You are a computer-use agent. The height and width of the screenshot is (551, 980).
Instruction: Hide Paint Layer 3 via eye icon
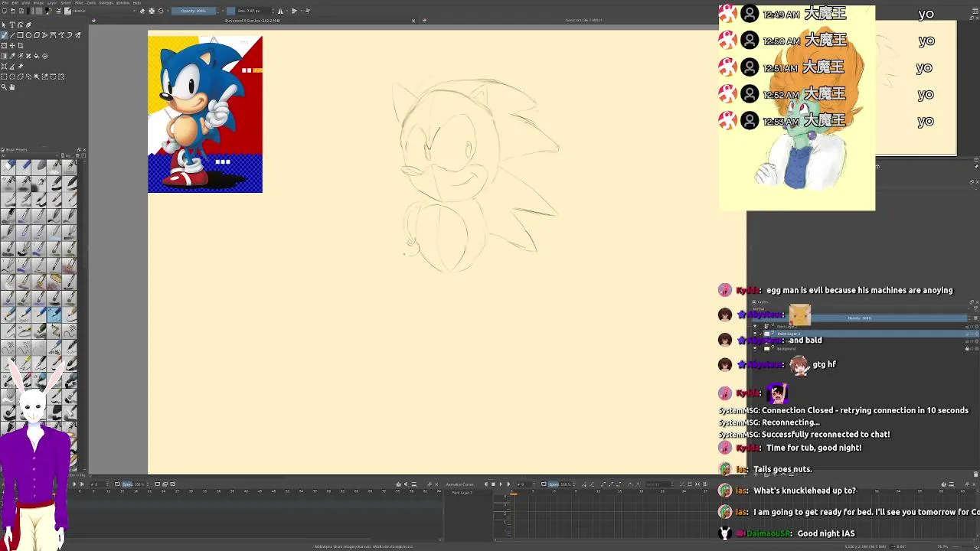755,334
